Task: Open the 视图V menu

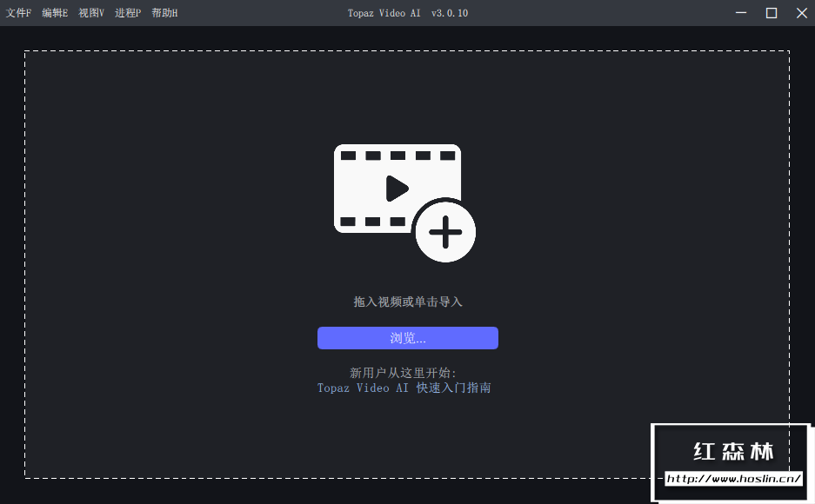Action: [91, 13]
